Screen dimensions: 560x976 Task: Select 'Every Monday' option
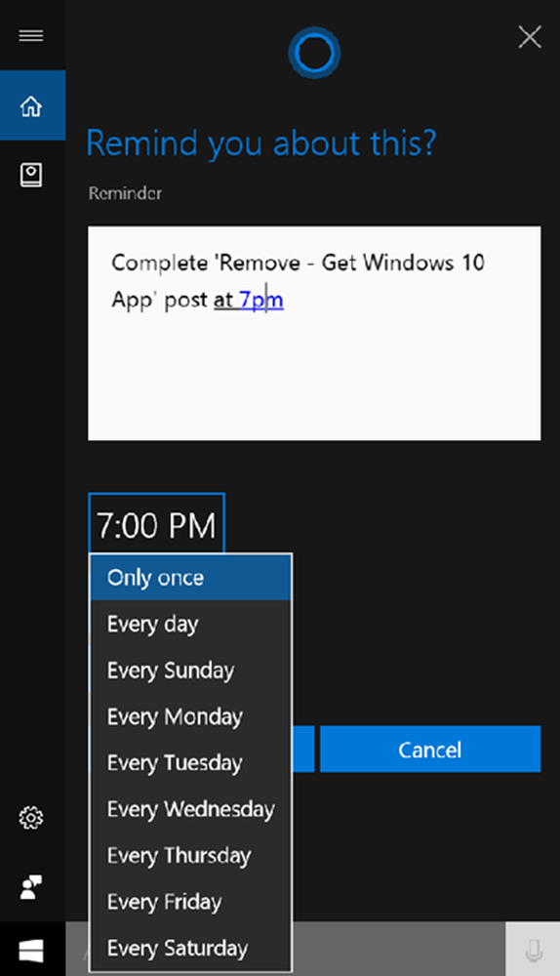tap(190, 716)
